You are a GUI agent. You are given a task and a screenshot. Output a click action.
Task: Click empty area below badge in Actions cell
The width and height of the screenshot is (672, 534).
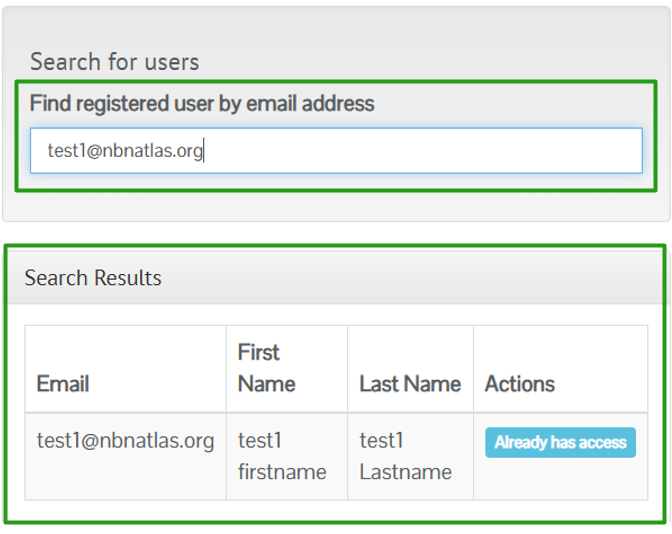pos(560,478)
